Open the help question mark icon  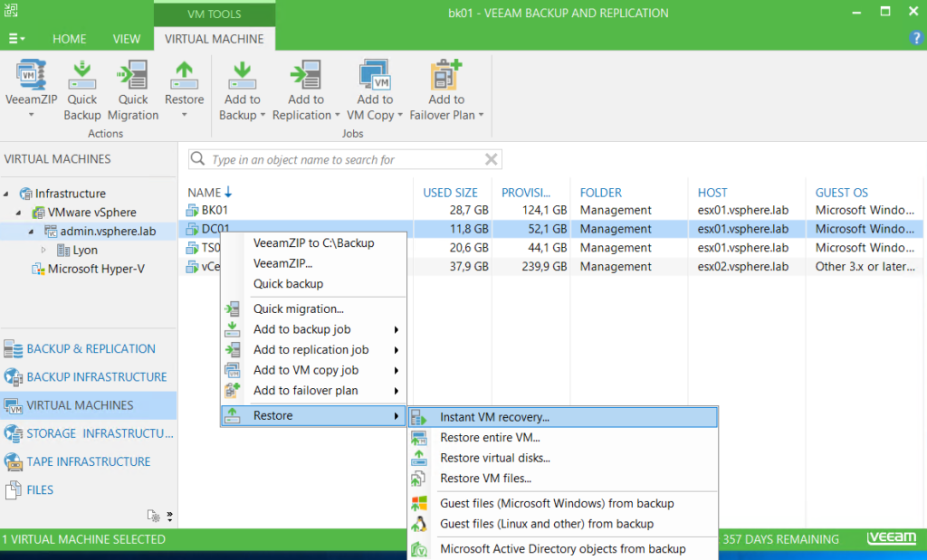click(916, 38)
